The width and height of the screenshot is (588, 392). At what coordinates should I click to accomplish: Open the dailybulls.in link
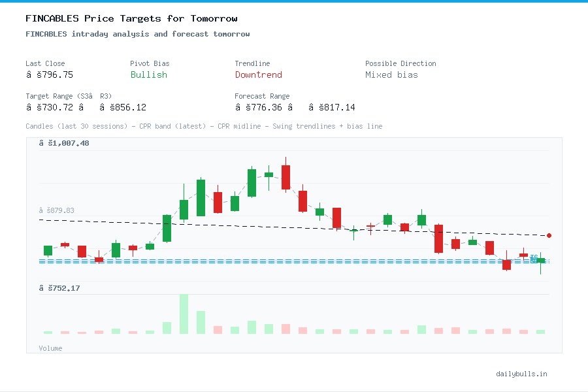click(522, 374)
